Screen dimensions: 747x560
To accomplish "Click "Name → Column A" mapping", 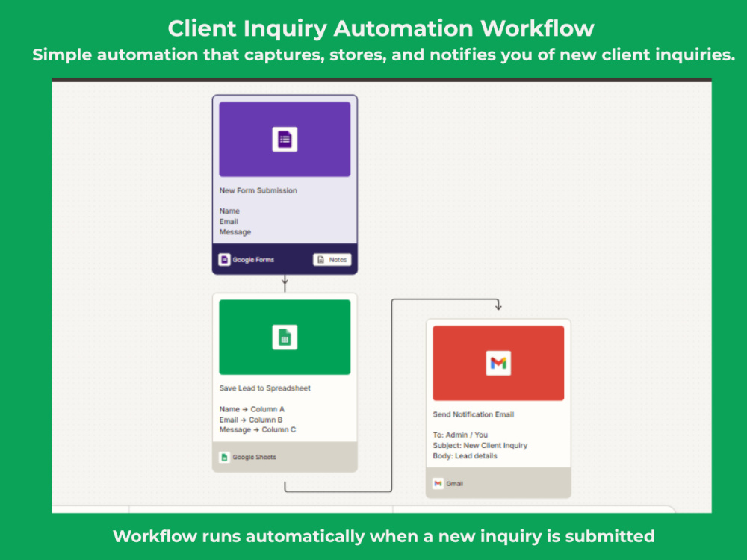I will [x=252, y=409].
